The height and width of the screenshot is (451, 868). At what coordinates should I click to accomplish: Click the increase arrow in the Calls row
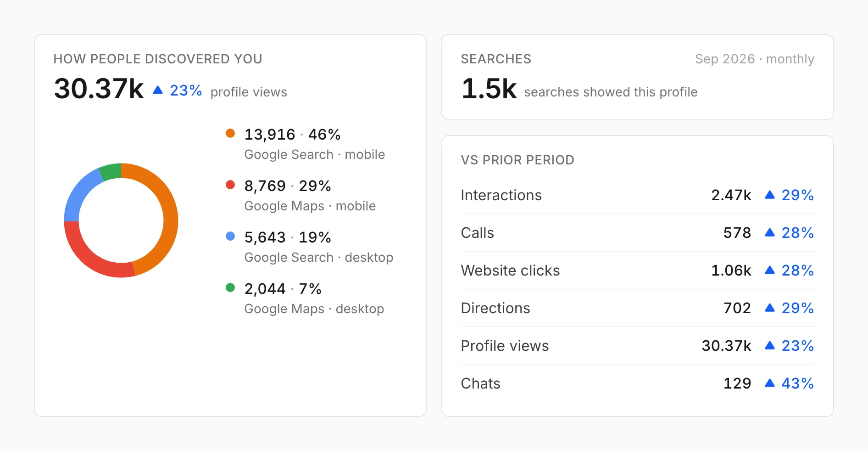tap(770, 233)
